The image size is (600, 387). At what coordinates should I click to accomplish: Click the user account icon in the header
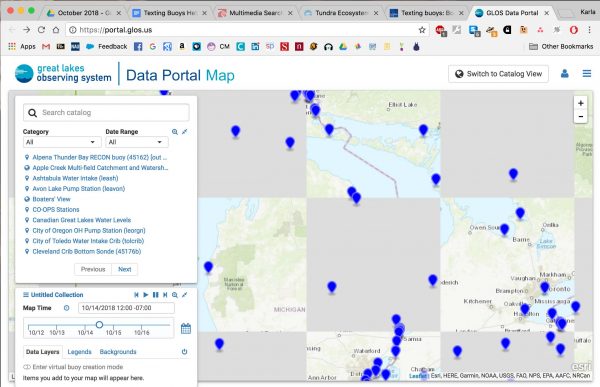tap(564, 73)
